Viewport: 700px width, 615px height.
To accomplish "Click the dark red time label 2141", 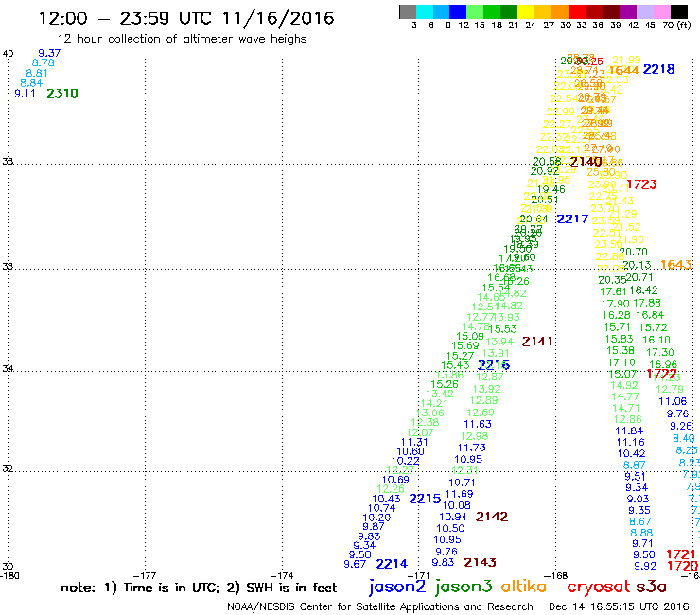I will [x=537, y=342].
